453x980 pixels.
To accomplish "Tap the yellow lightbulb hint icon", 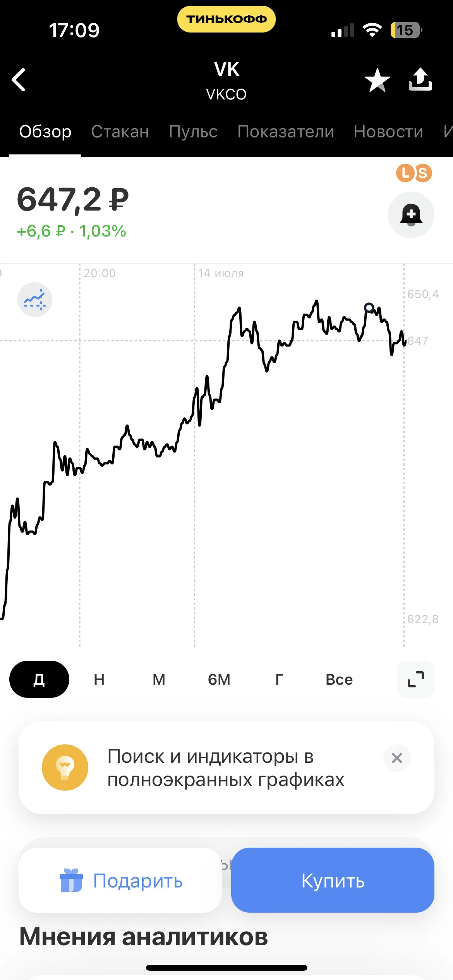I will coord(65,767).
